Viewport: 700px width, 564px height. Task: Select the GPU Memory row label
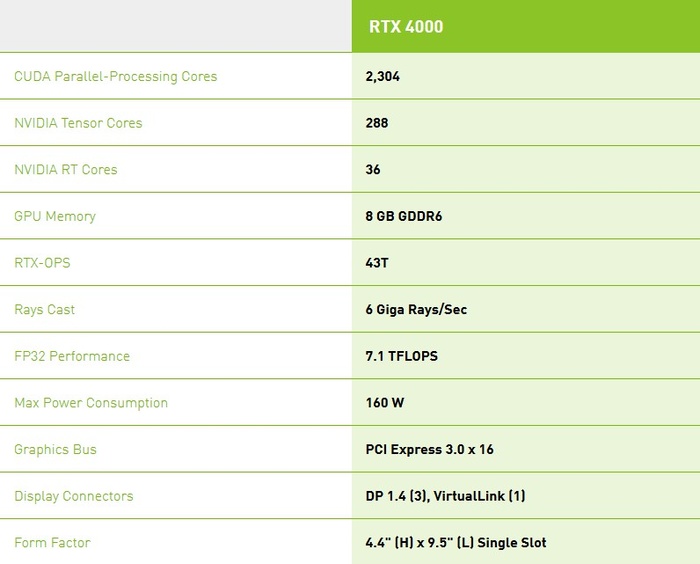55,216
